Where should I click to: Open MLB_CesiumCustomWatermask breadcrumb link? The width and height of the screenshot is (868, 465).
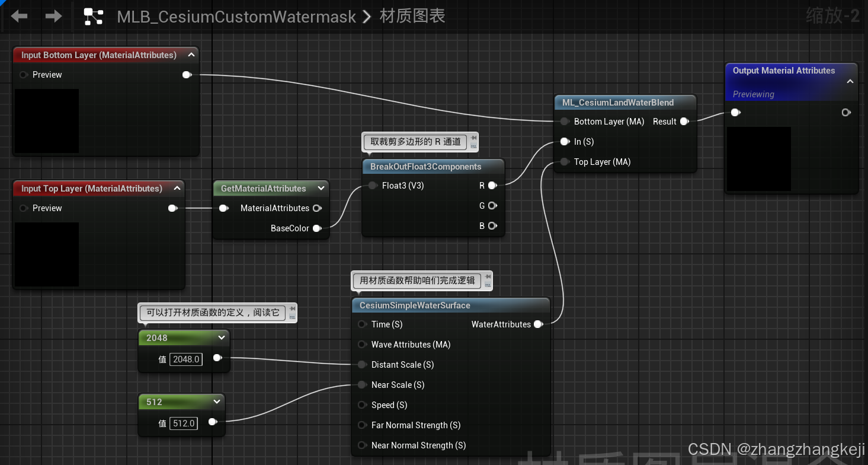tap(236, 17)
